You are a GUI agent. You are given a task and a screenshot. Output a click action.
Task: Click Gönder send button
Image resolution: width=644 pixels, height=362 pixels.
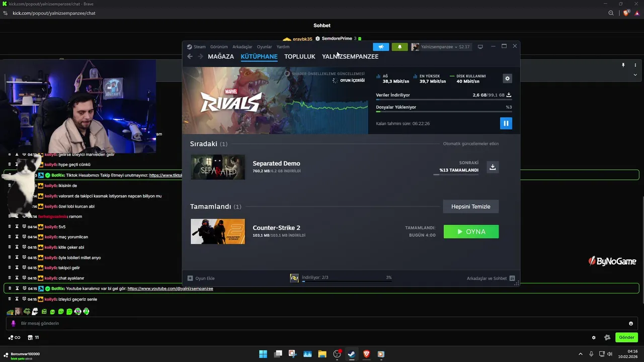pyautogui.click(x=626, y=337)
